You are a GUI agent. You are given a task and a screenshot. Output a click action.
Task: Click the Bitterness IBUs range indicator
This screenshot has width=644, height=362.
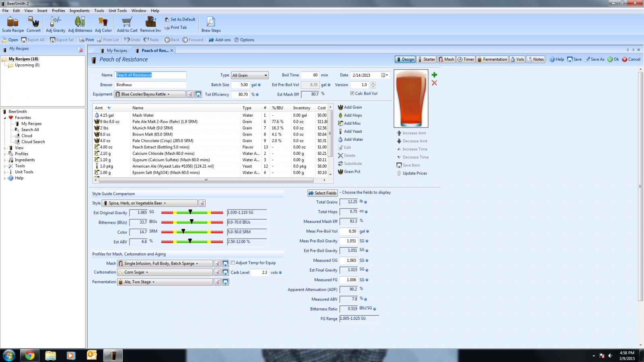(x=192, y=222)
